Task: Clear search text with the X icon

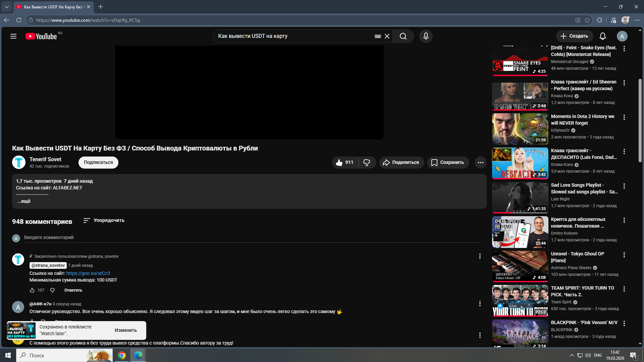Action: [x=387, y=36]
